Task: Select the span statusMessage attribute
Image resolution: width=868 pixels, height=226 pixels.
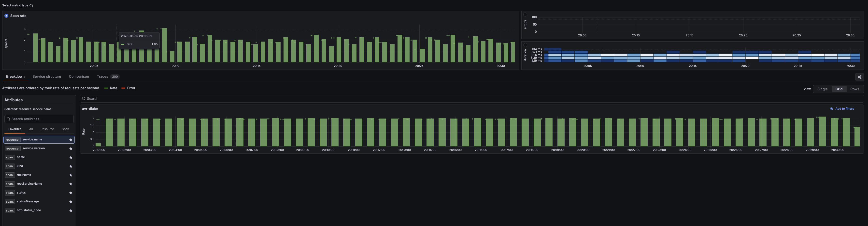Action: tap(39, 202)
